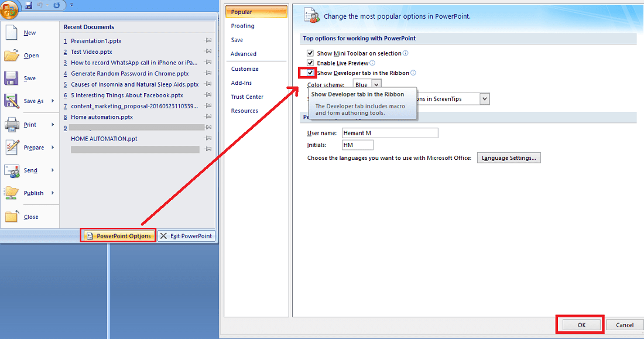The width and height of the screenshot is (644, 339).
Task: Click Cancel in PowerPoint Options dialog
Action: tap(625, 324)
